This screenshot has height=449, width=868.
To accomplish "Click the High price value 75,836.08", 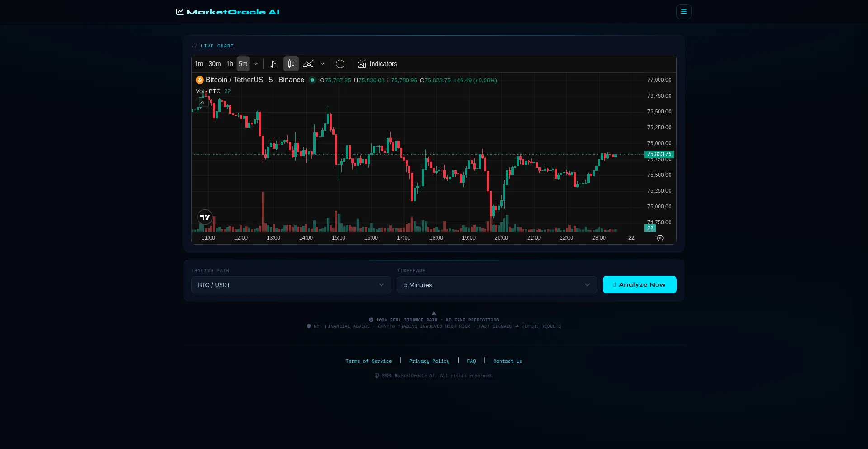I will (x=371, y=80).
